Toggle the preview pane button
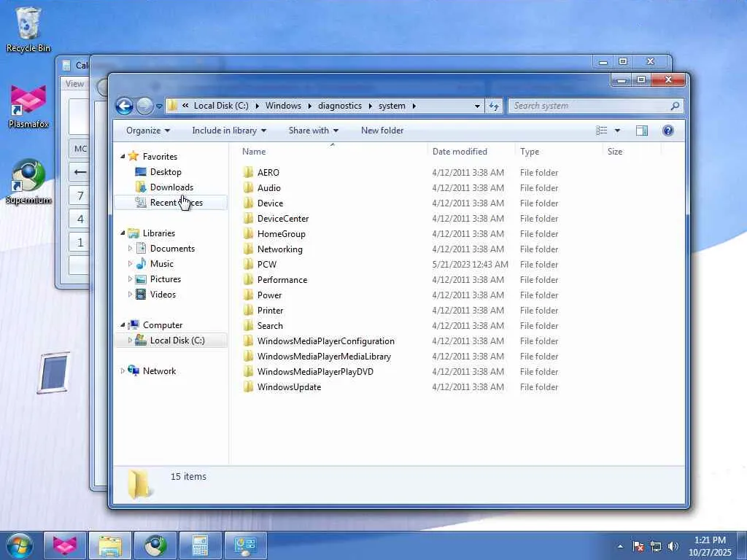The width and height of the screenshot is (747, 560). pyautogui.click(x=642, y=131)
